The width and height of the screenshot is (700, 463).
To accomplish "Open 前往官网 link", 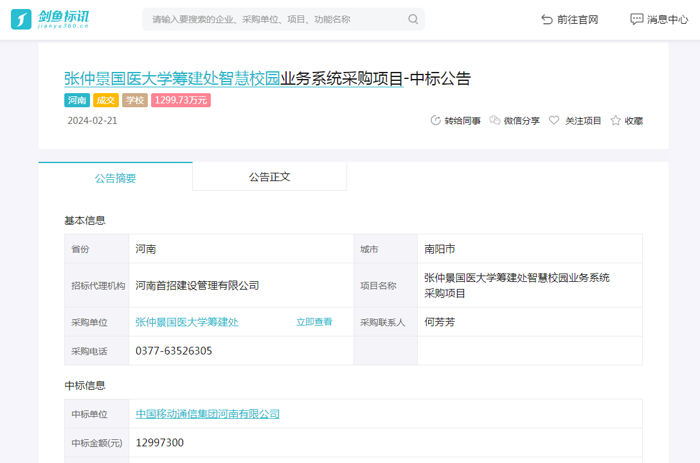I will click(577, 20).
